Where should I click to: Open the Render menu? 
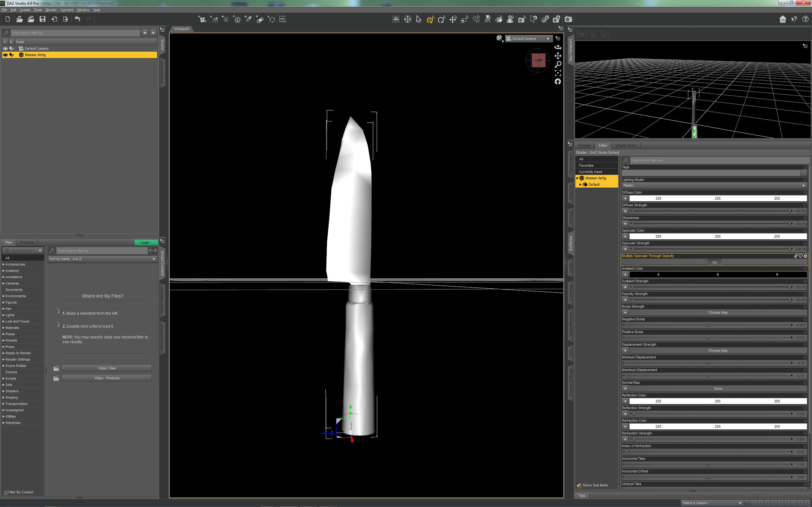(51, 10)
